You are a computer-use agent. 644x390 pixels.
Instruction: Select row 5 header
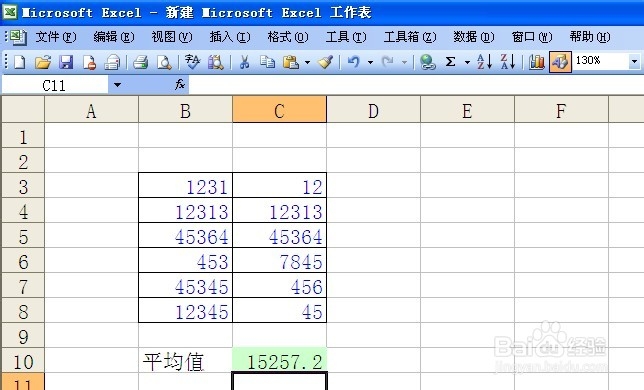(x=23, y=236)
